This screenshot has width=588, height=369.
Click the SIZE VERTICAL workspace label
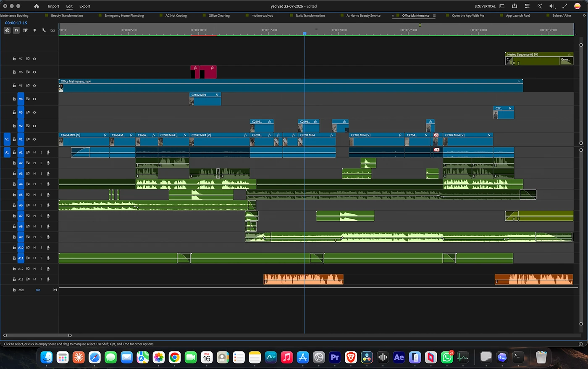[485, 6]
